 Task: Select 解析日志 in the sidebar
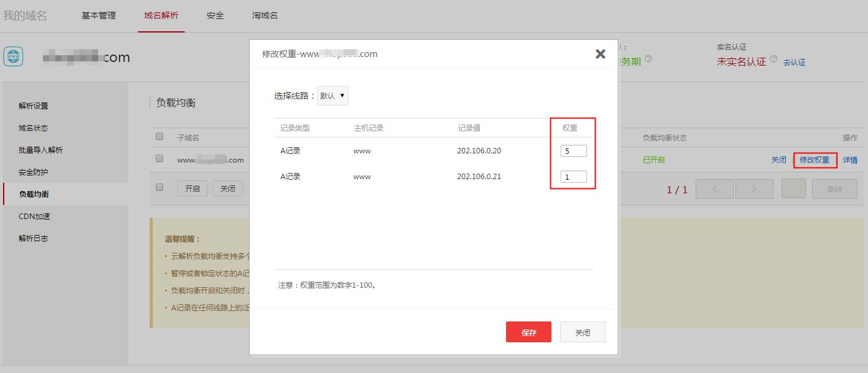click(x=34, y=237)
